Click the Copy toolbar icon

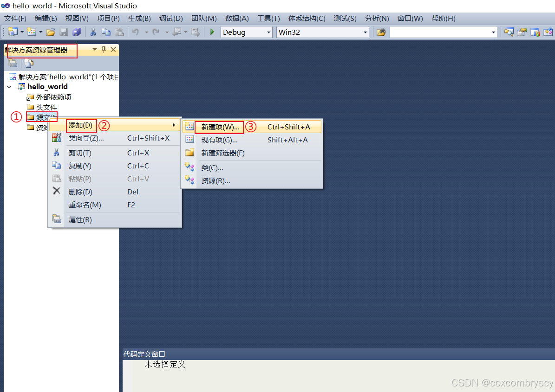click(106, 32)
